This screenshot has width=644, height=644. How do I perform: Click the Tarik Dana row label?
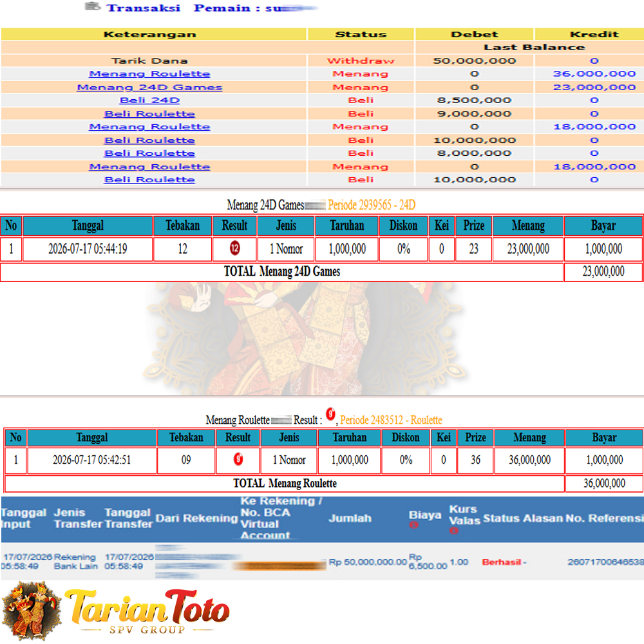click(149, 61)
